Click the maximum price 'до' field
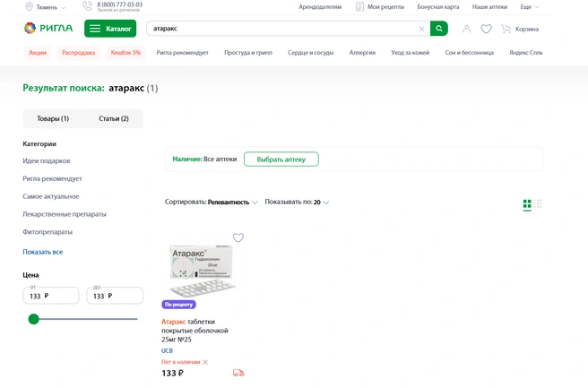The height and width of the screenshot is (388, 588). (x=115, y=296)
